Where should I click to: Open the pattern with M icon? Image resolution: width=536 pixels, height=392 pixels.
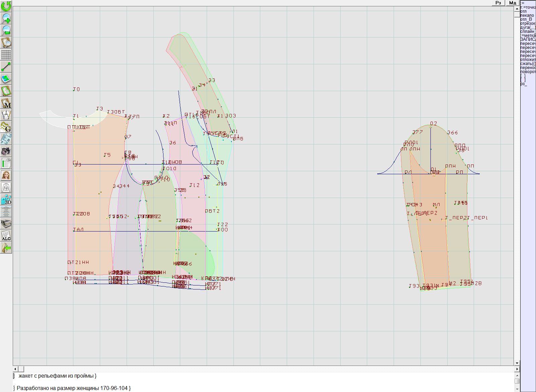tap(6, 103)
